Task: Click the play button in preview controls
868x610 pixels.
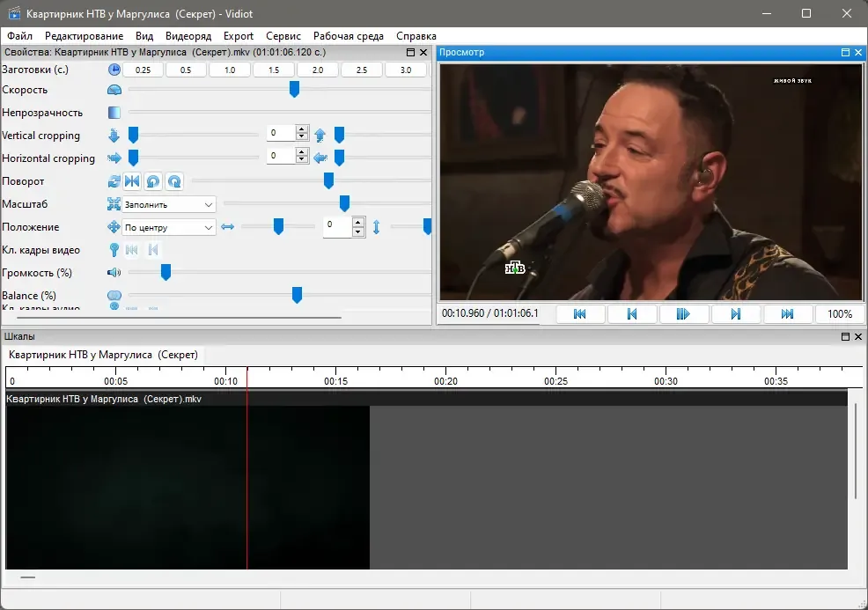Action: (x=683, y=314)
